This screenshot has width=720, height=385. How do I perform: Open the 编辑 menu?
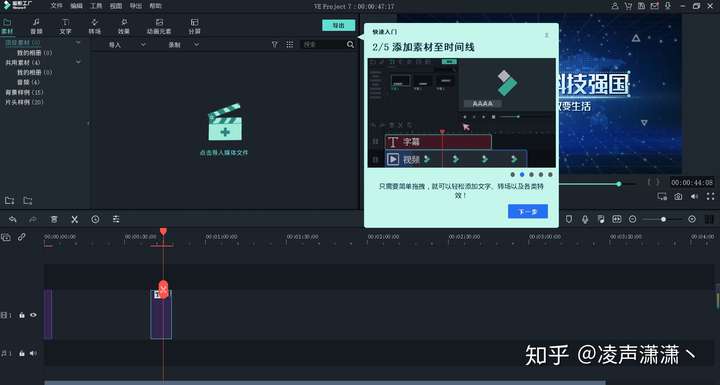(76, 6)
